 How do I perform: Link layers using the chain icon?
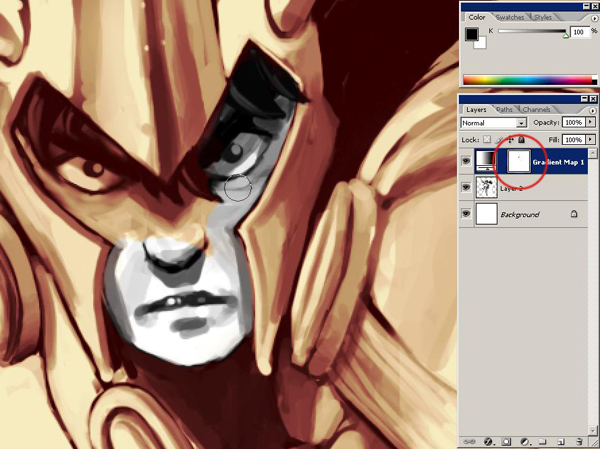[x=469, y=442]
